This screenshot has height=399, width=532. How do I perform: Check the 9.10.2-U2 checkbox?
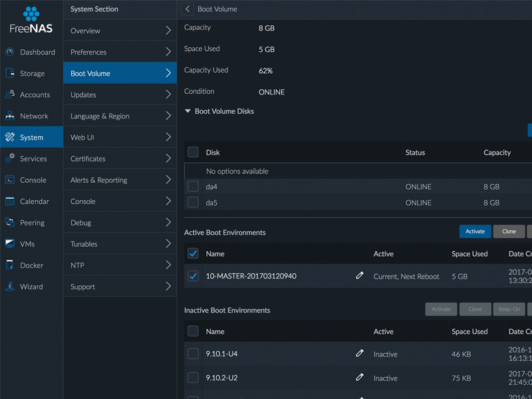[193, 377]
